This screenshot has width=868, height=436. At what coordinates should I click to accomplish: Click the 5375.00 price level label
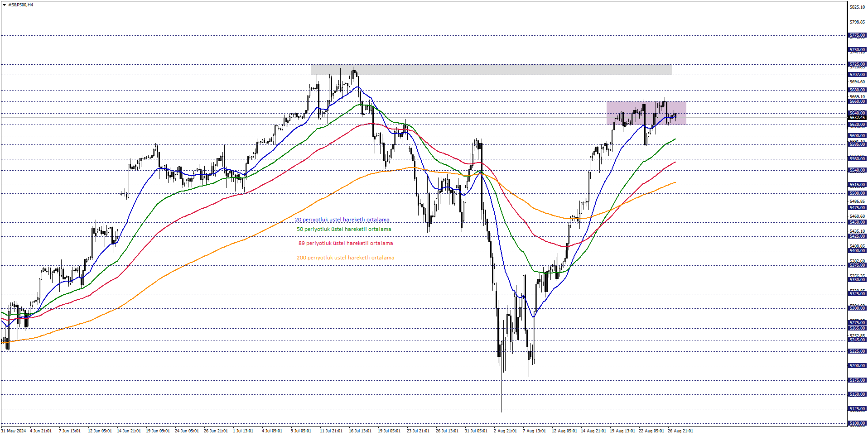coord(857,265)
